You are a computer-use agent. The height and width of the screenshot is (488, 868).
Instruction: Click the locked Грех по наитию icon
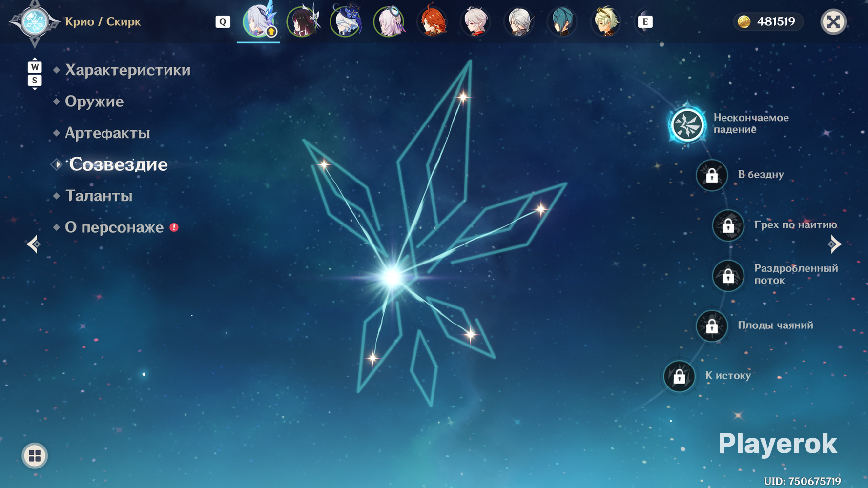(728, 225)
